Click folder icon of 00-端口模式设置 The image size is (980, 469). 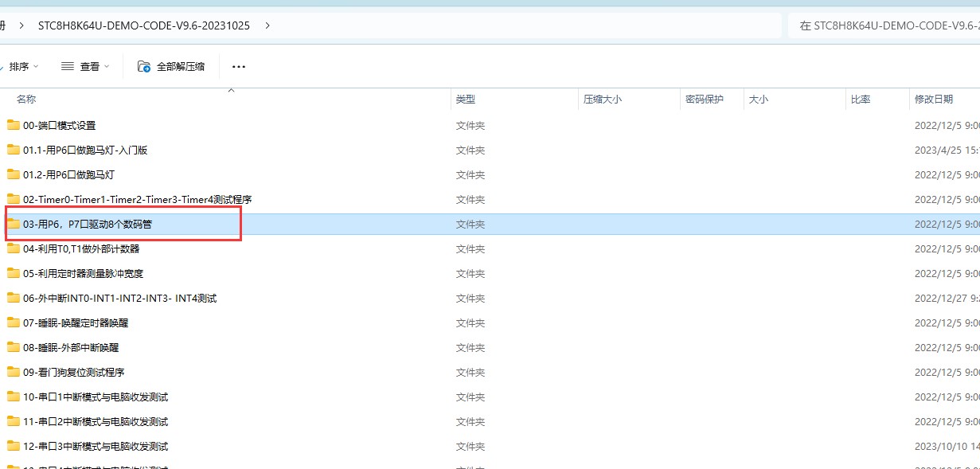(14, 125)
